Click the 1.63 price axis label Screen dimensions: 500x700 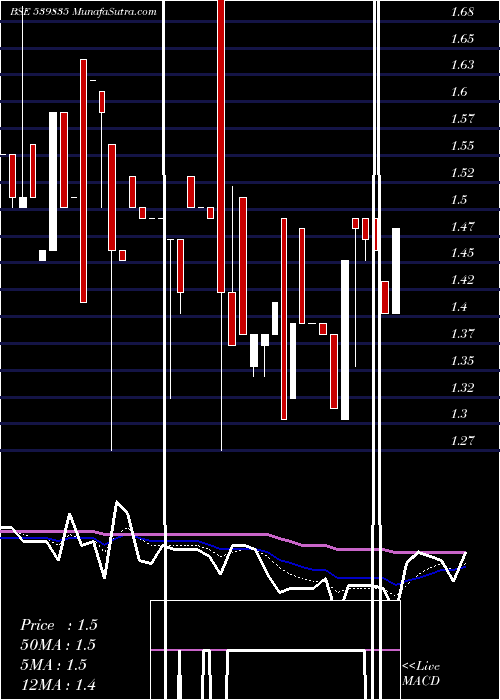[462, 65]
